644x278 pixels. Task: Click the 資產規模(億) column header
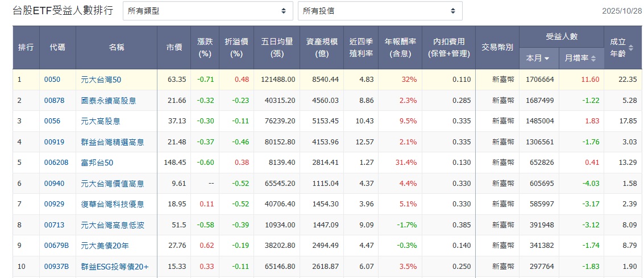(322, 48)
